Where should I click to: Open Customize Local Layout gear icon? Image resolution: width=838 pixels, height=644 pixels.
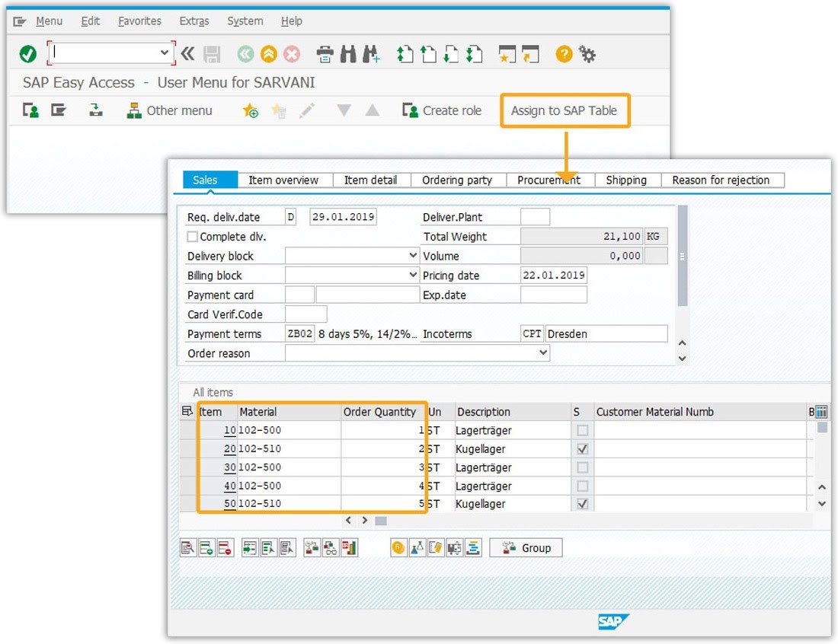pyautogui.click(x=587, y=54)
